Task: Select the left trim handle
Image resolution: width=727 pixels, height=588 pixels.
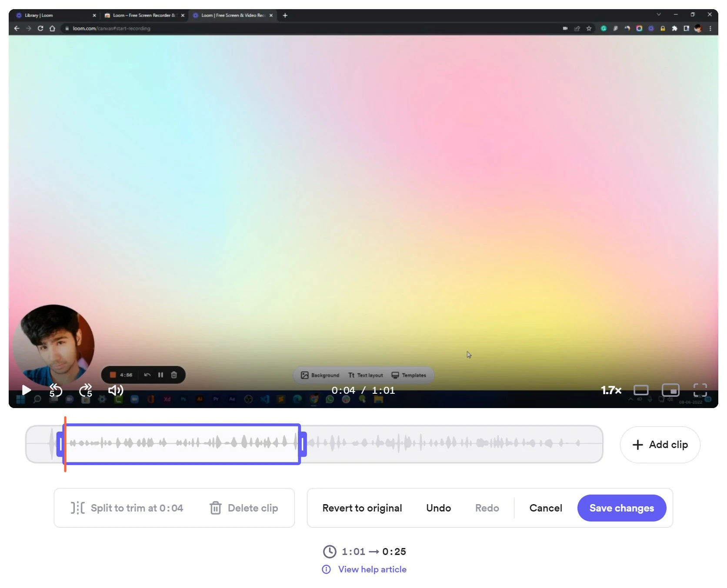Action: tap(60, 444)
